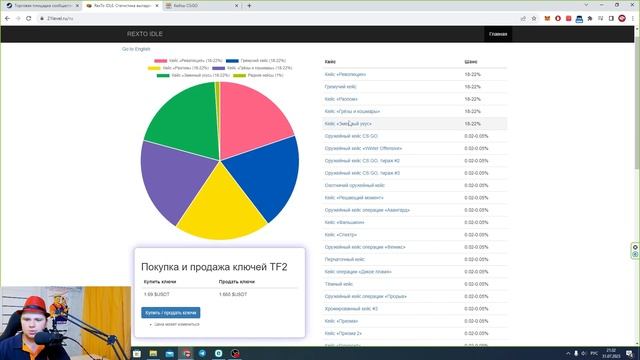The width and height of the screenshot is (640, 360).
Task: Open the blue extension icon in toolbar
Action: [x=579, y=19]
